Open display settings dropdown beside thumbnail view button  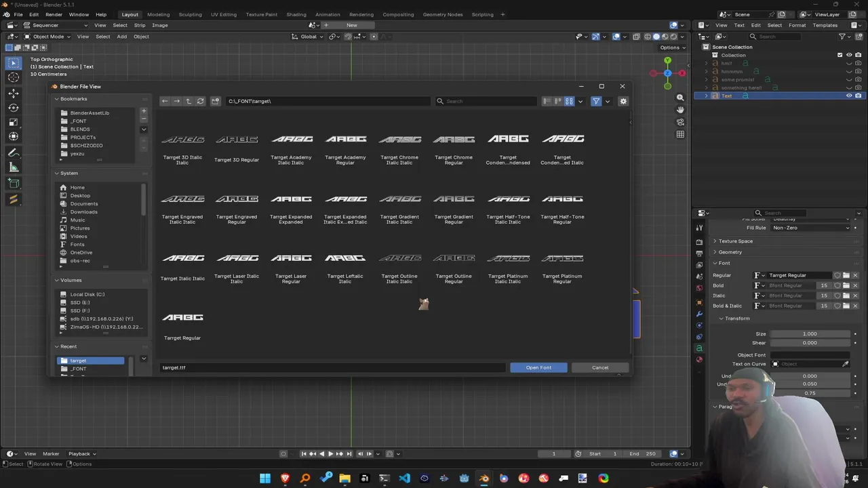tap(580, 102)
